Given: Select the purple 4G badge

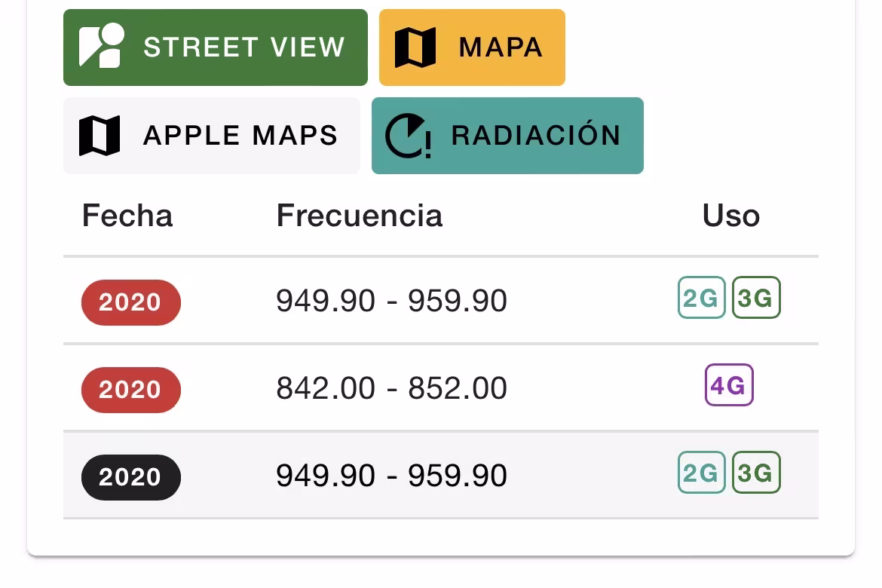Looking at the screenshot, I should pyautogui.click(x=729, y=385).
